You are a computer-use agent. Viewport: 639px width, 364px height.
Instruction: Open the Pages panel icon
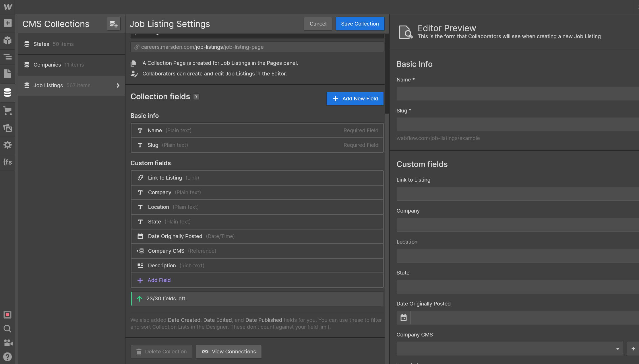pos(8,74)
